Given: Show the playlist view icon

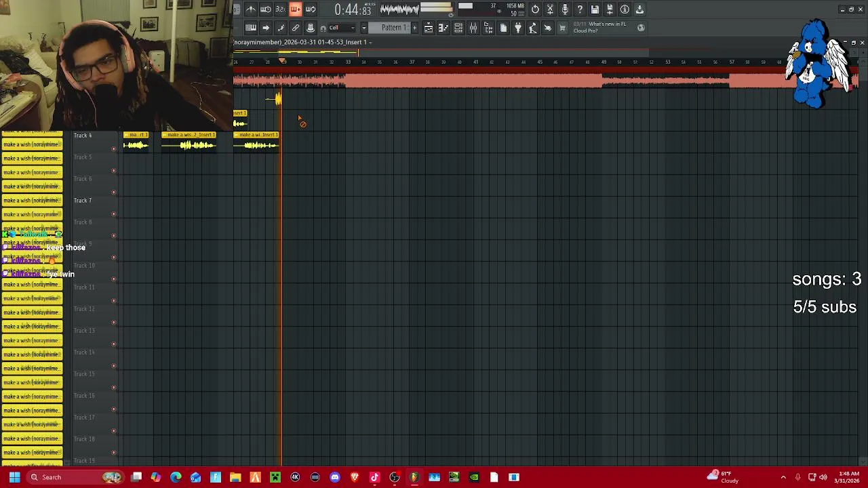Looking at the screenshot, I should click(x=429, y=28).
